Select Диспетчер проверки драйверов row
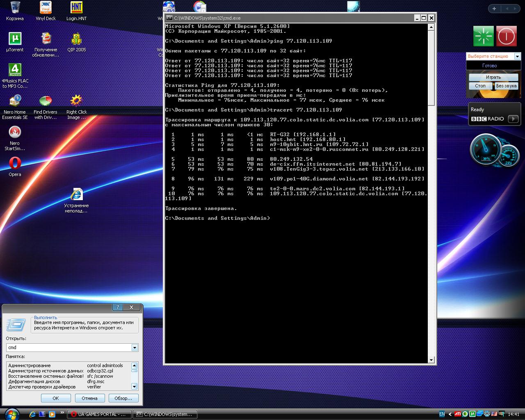The width and height of the screenshot is (525, 420). (x=69, y=387)
